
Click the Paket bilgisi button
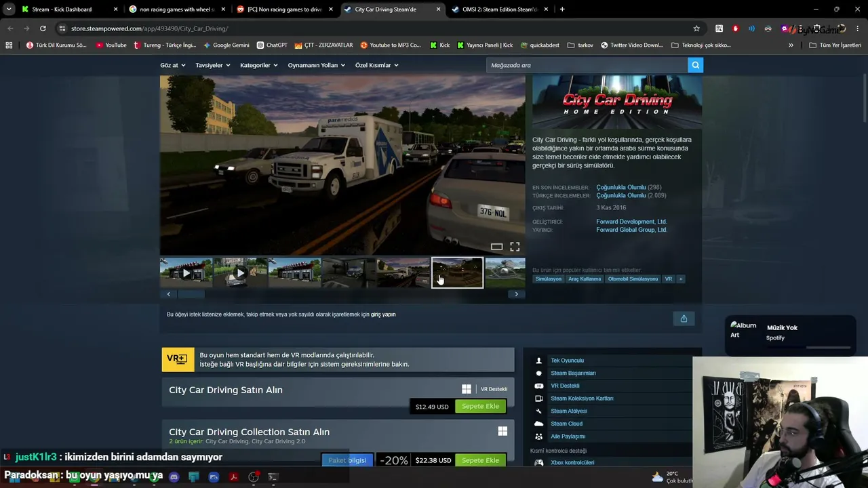[347, 460]
